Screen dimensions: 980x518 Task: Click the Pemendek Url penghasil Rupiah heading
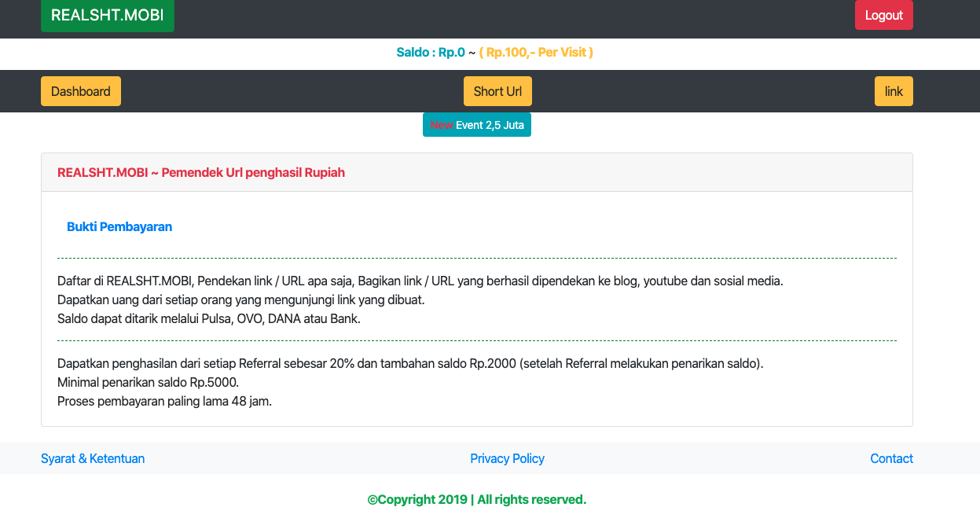pyautogui.click(x=201, y=172)
